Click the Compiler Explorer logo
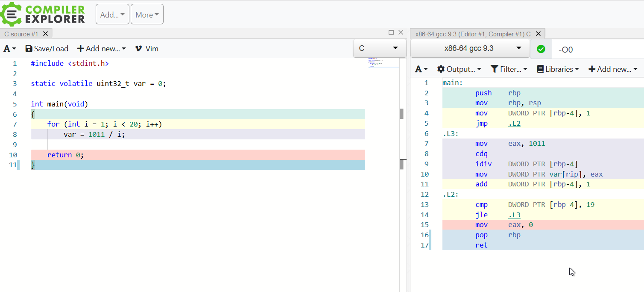This screenshot has width=644, height=292. tap(43, 14)
